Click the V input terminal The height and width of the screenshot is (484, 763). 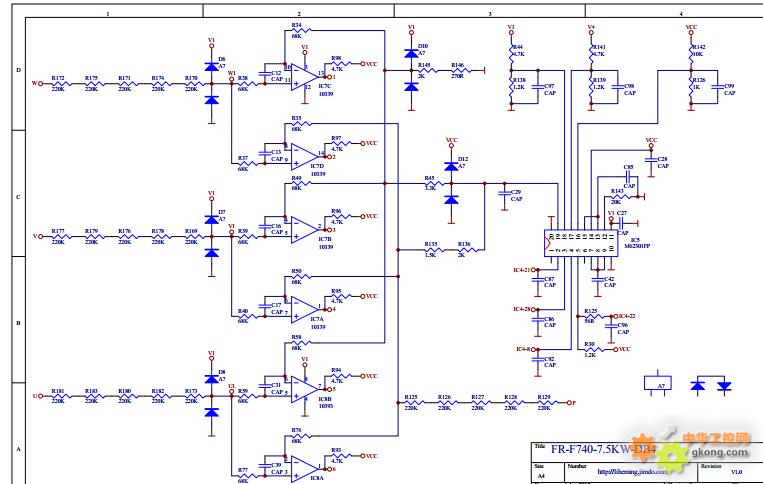[x=36, y=237]
